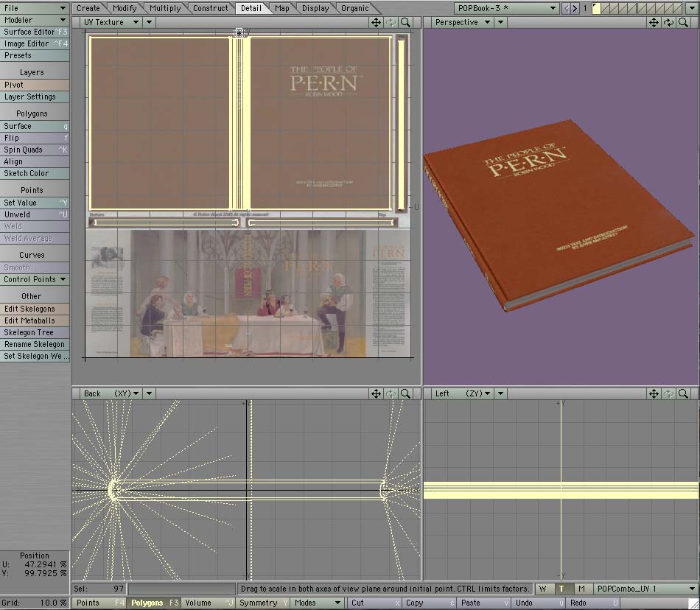700x610 pixels.
Task: Switch to Polygons selection mode
Action: click(154, 603)
